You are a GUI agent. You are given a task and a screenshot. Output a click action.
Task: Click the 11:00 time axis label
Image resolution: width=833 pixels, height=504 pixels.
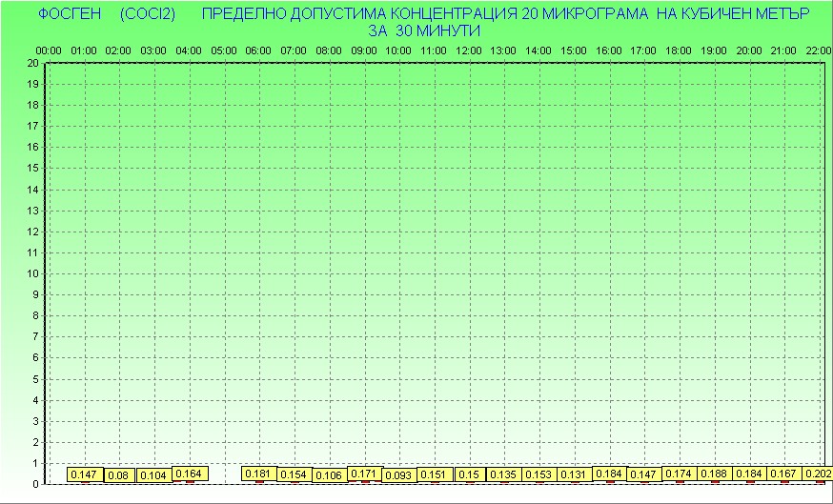point(434,51)
